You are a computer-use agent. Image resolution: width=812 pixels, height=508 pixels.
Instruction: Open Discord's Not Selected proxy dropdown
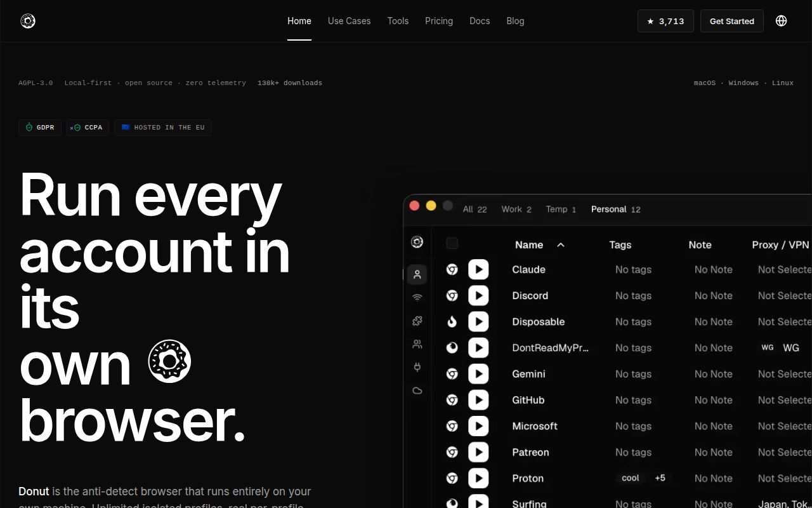click(x=785, y=295)
